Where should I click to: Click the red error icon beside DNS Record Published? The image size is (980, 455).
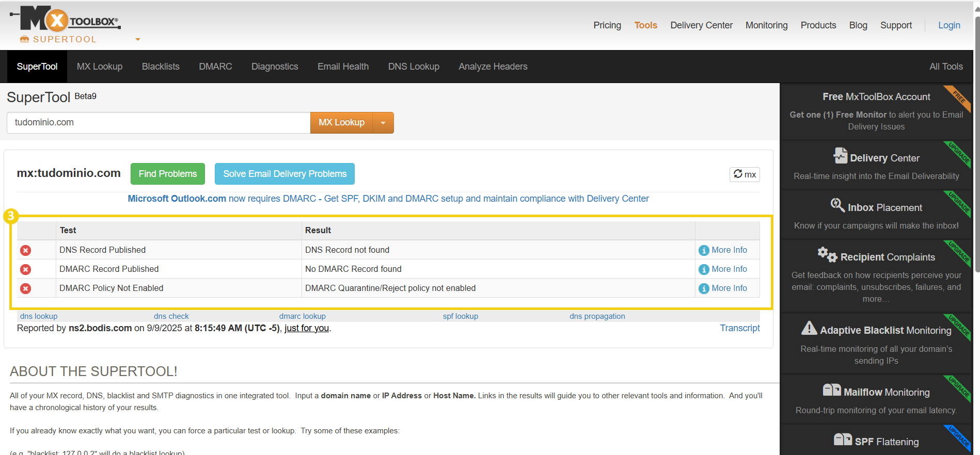tap(25, 250)
